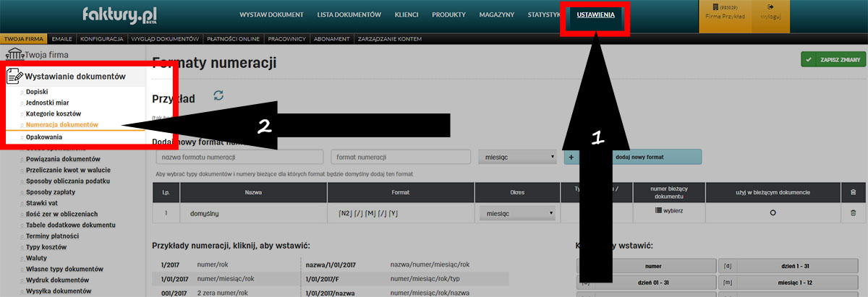Open the PRODUKTY menu
The height and width of the screenshot is (297, 868).
(448, 14)
